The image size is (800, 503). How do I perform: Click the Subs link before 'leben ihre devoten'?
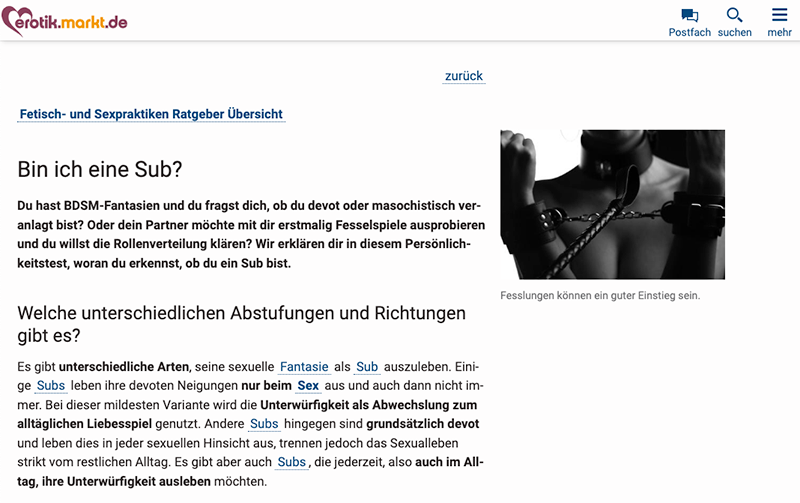tap(51, 386)
